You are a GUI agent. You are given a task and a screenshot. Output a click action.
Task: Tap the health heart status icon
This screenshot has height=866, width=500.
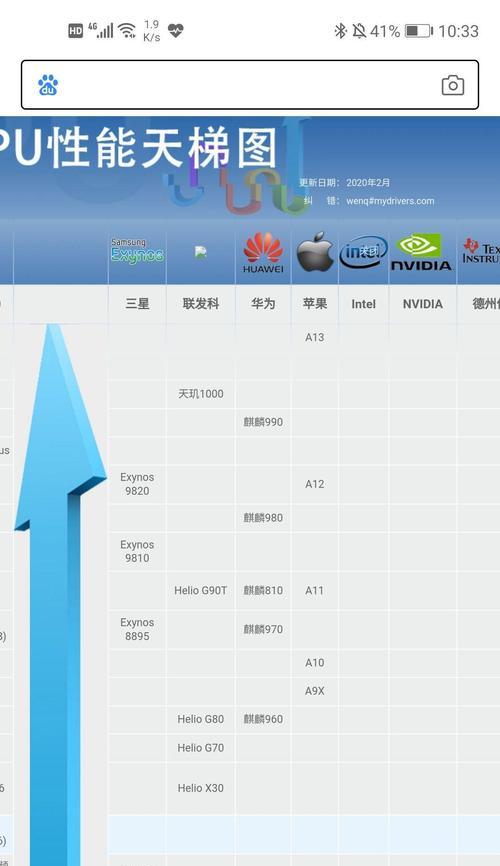pos(176,30)
